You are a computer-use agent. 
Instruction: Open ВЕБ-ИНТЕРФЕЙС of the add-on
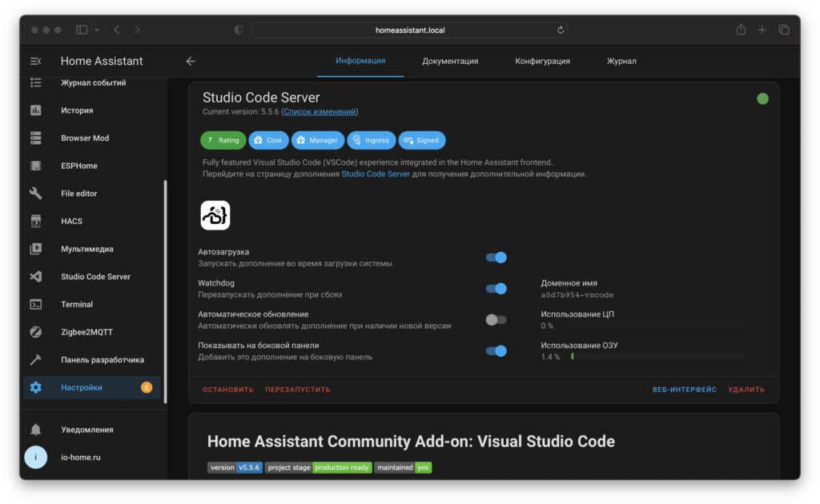coord(685,390)
